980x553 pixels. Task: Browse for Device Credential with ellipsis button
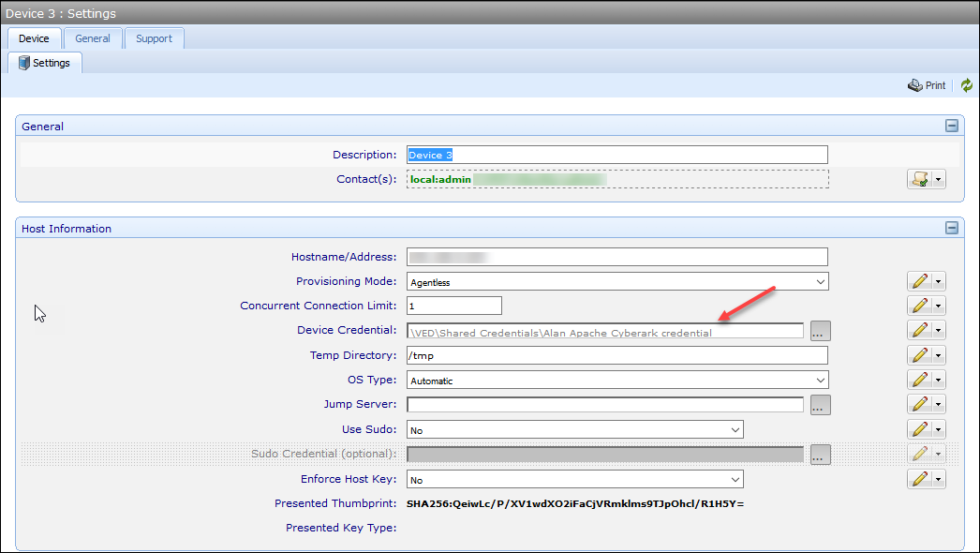click(x=820, y=331)
